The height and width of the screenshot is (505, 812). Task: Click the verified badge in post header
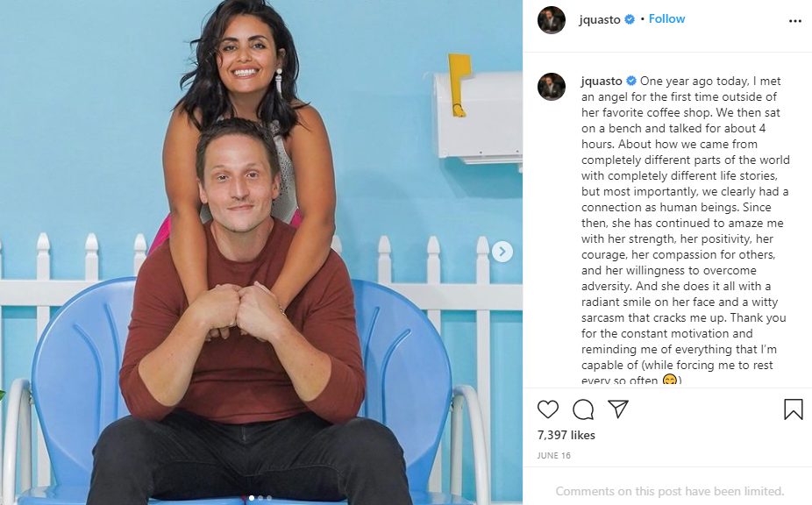tap(630, 19)
